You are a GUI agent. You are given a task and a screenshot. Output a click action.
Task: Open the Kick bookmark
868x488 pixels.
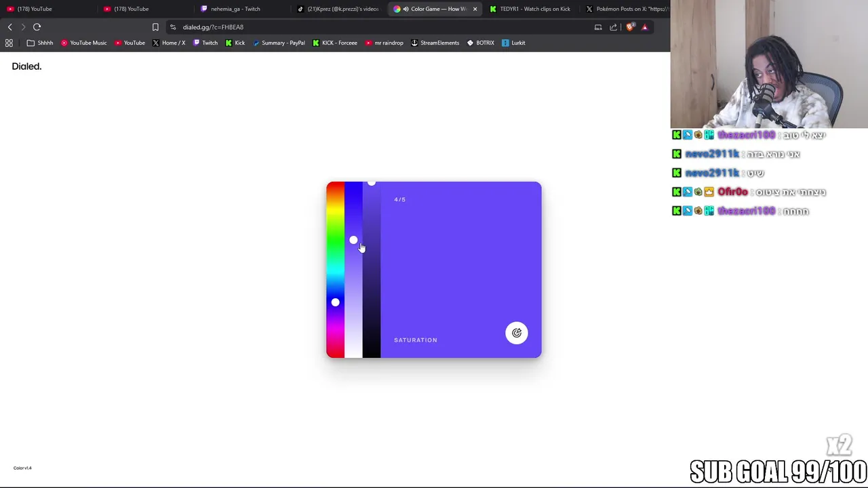point(235,43)
